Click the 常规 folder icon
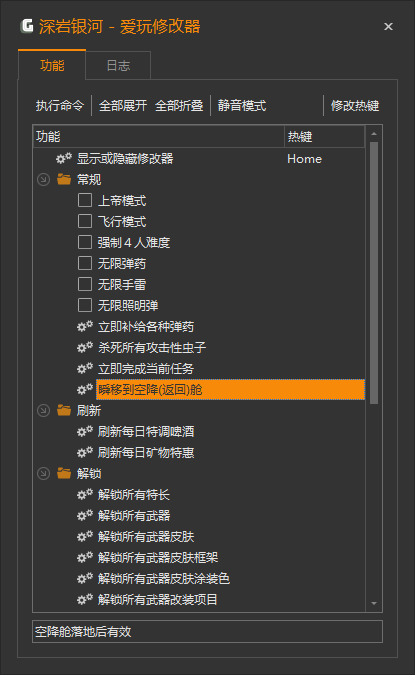415x675 pixels. coord(64,179)
